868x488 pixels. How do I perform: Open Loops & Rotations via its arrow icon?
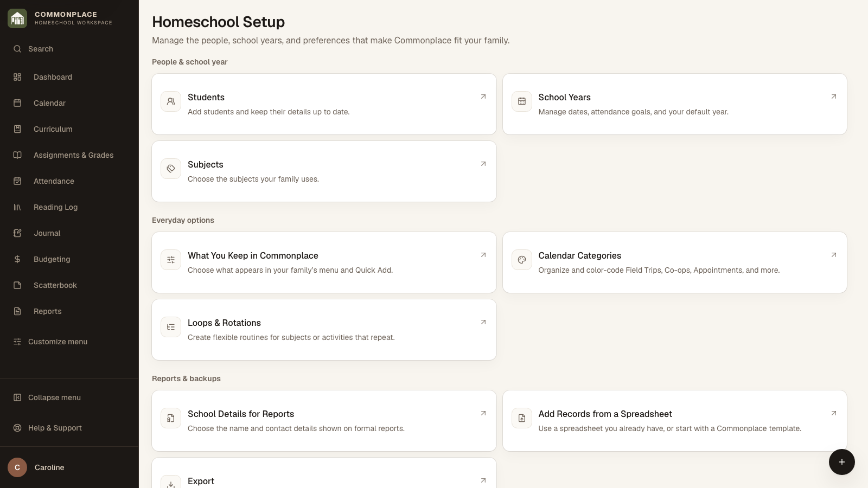click(483, 322)
